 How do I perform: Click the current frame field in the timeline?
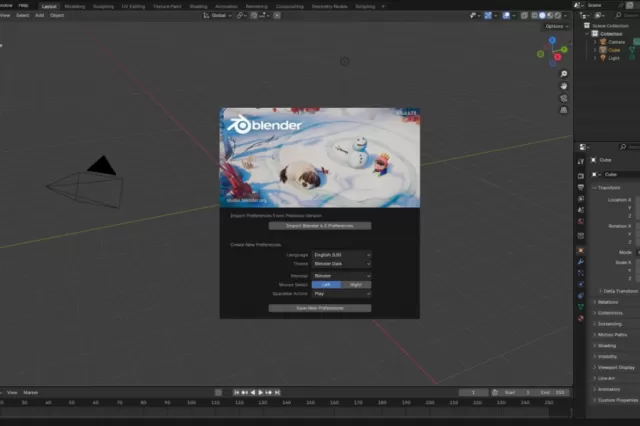coord(473,393)
